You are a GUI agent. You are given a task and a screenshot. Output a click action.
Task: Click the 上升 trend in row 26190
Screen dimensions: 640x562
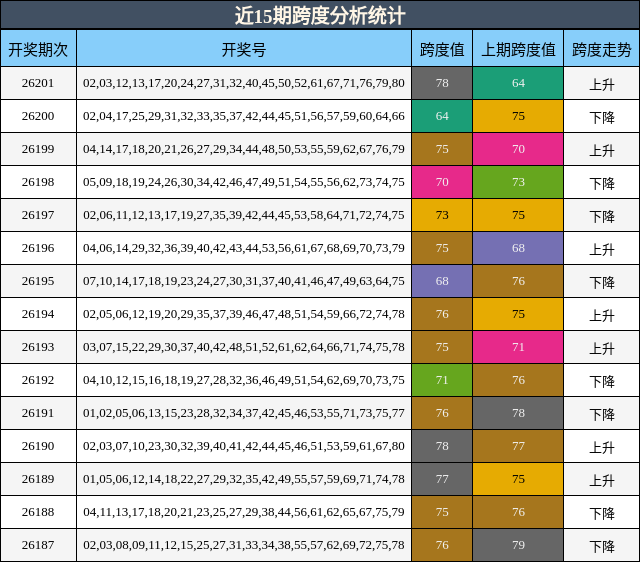click(x=602, y=448)
